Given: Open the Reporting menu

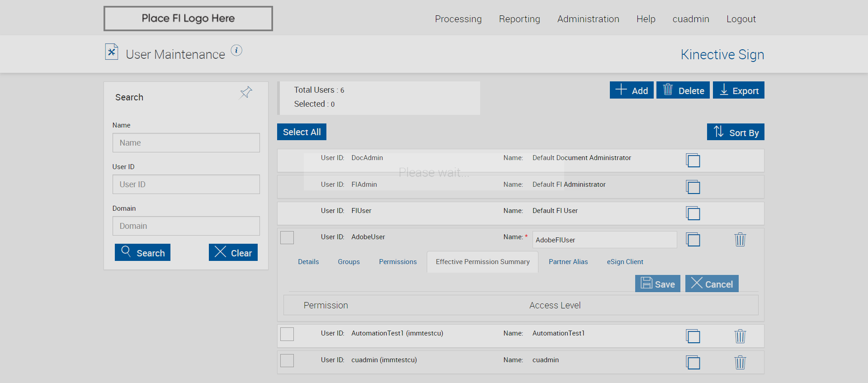Looking at the screenshot, I should 519,19.
